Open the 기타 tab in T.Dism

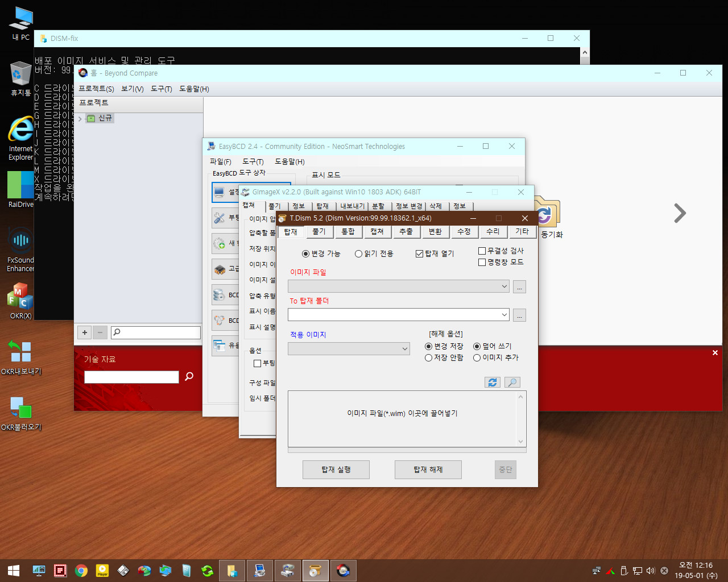point(522,232)
